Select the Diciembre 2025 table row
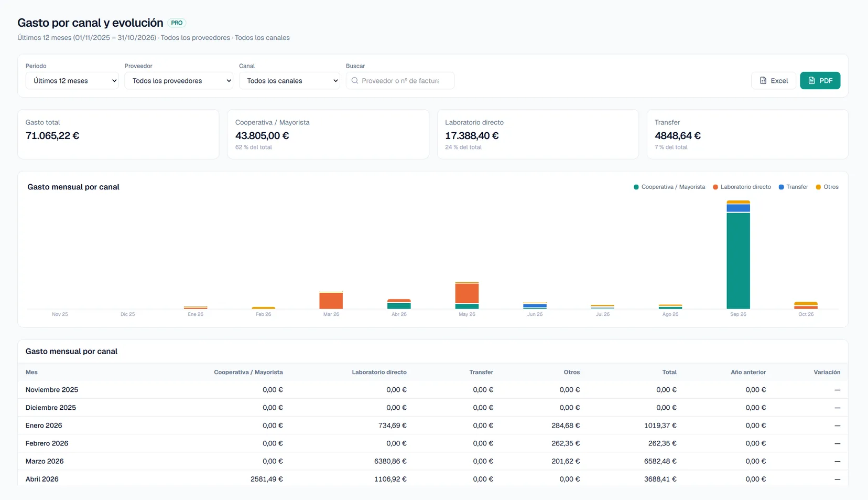This screenshot has width=868, height=500. click(433, 408)
